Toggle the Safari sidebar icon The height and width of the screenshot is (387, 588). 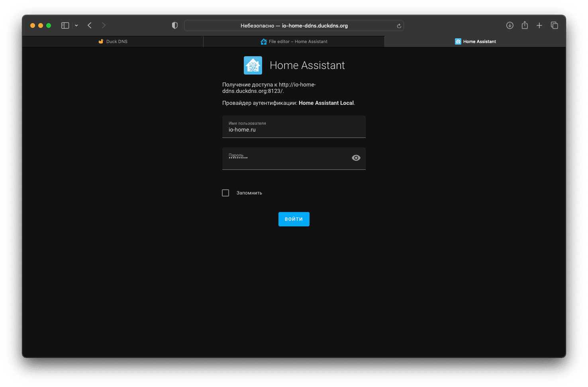pyautogui.click(x=65, y=26)
